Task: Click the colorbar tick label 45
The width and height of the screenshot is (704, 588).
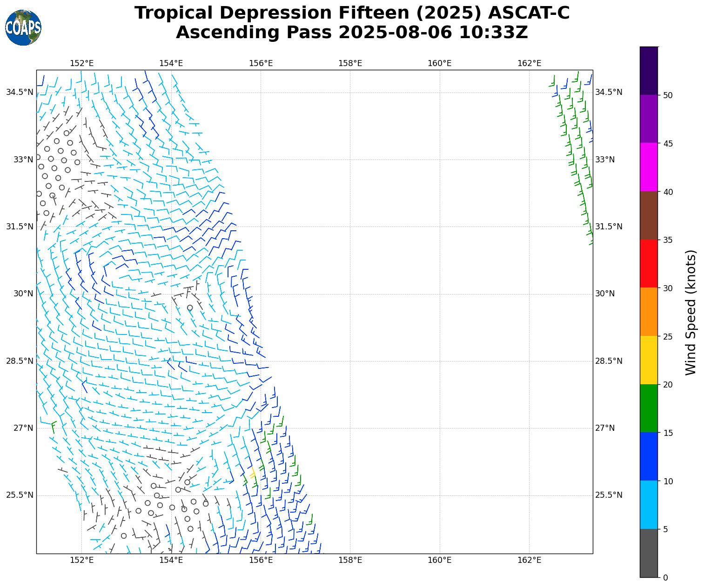Action: pyautogui.click(x=668, y=143)
